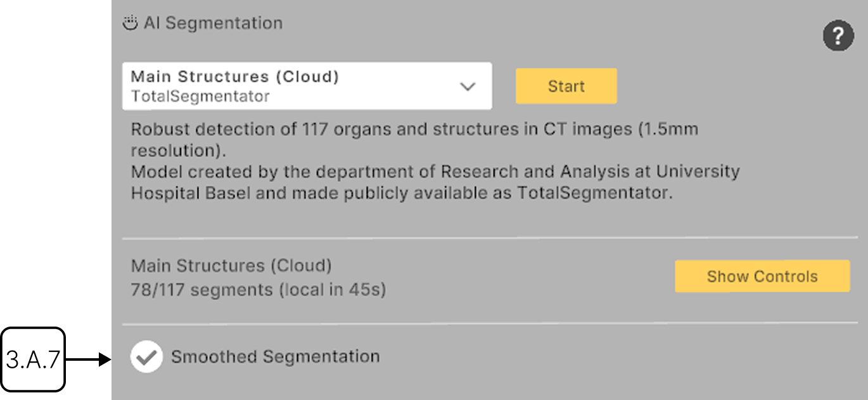Image resolution: width=868 pixels, height=400 pixels.
Task: Click the Show Controls button
Action: [762, 277]
